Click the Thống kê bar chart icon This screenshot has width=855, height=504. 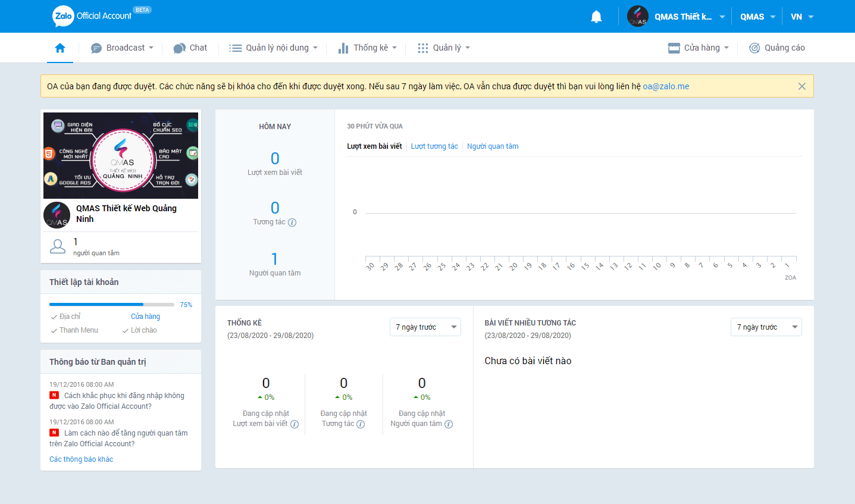pos(343,48)
